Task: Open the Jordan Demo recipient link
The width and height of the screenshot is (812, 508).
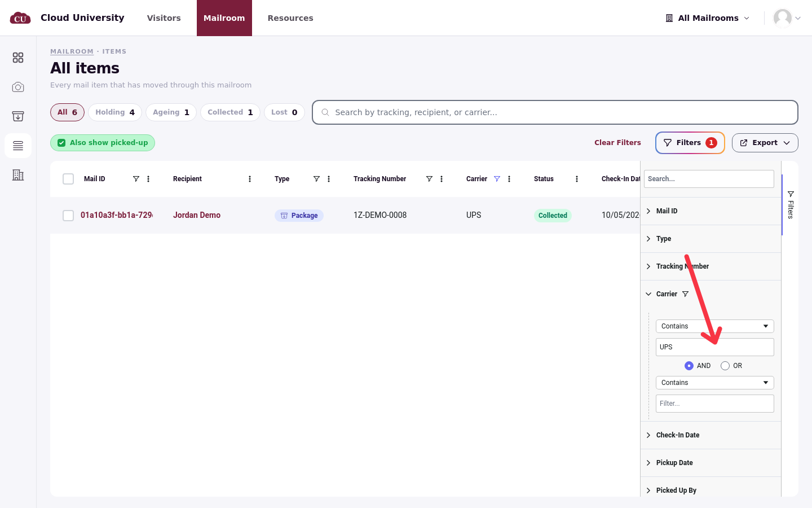Action: coord(197,215)
